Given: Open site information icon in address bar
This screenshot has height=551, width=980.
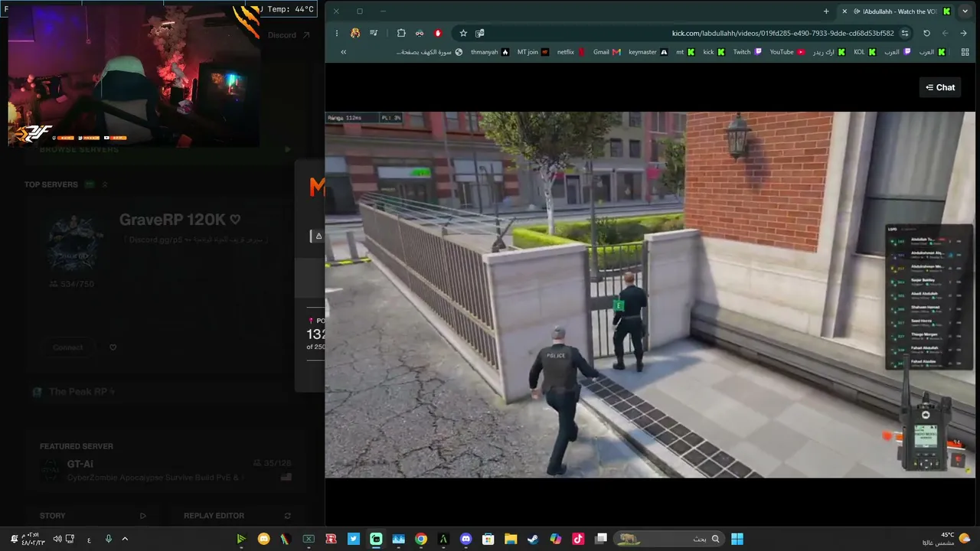Looking at the screenshot, I should click(x=905, y=33).
